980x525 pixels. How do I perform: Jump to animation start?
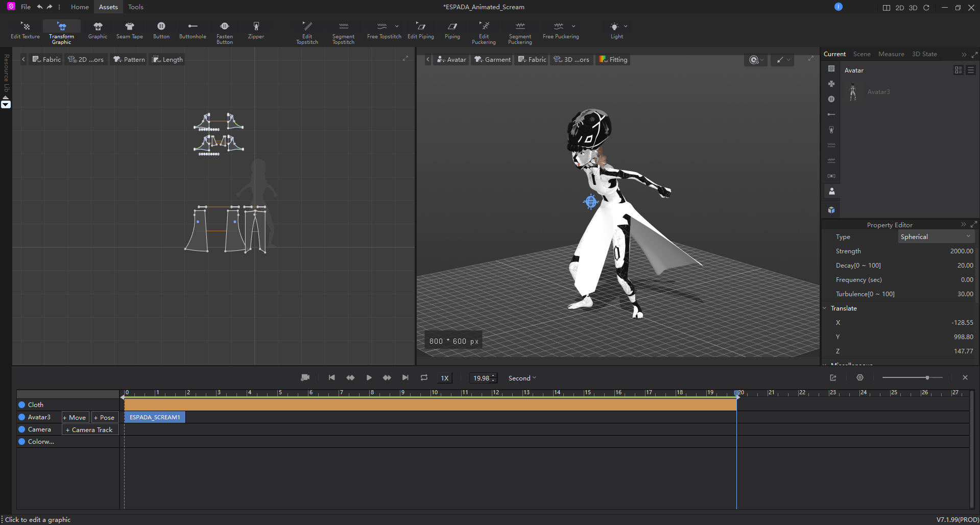pyautogui.click(x=332, y=377)
